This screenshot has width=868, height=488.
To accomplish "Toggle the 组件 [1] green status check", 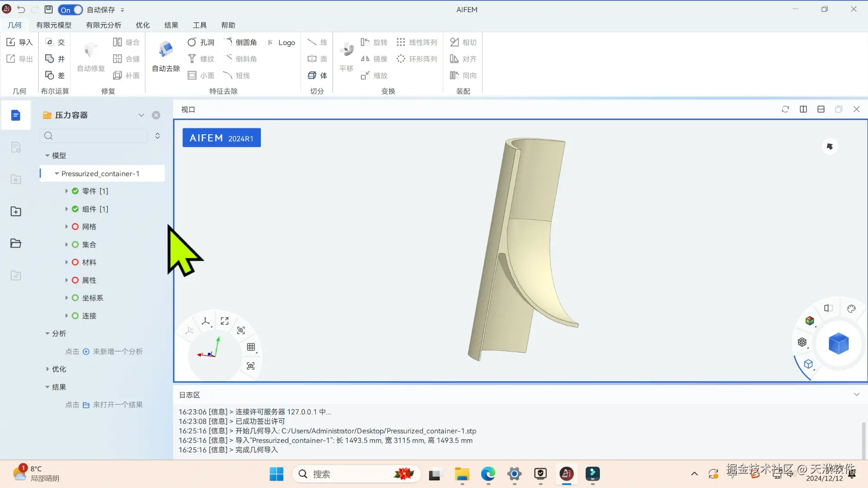I will 75,209.
